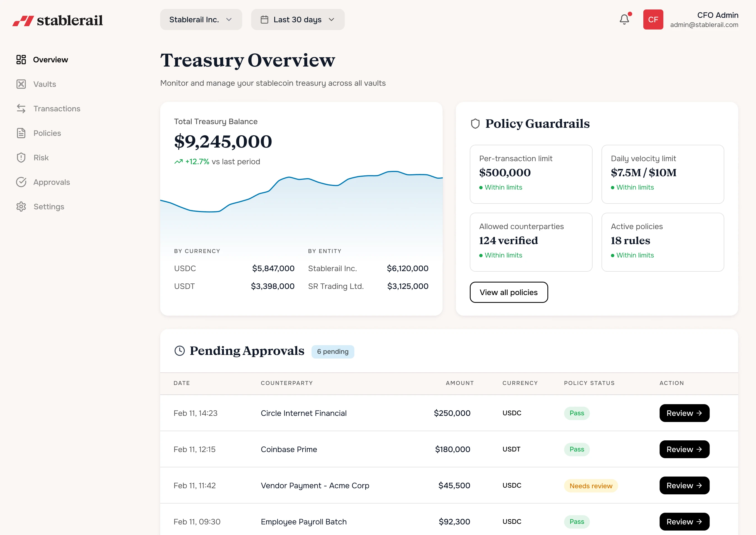Click the Vaults sidebar icon
This screenshot has width=756, height=535.
(x=21, y=84)
